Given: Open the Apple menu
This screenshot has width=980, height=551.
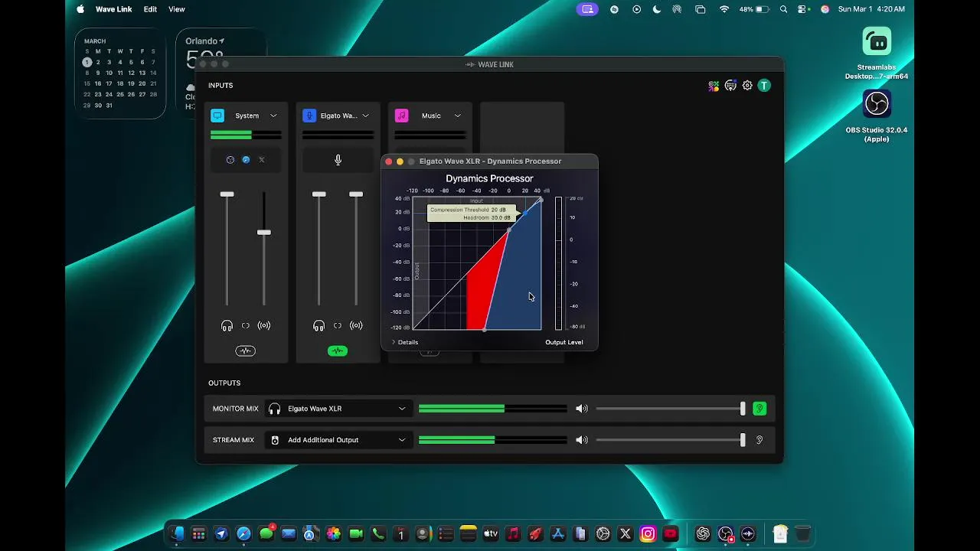Looking at the screenshot, I should tap(80, 9).
